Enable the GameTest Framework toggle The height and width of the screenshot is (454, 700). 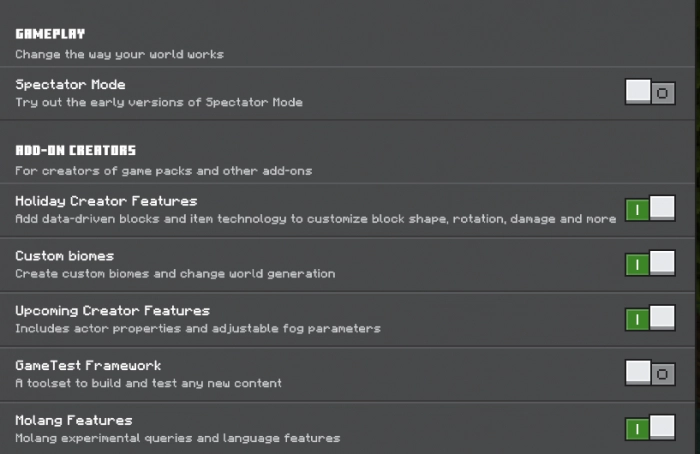tap(650, 373)
